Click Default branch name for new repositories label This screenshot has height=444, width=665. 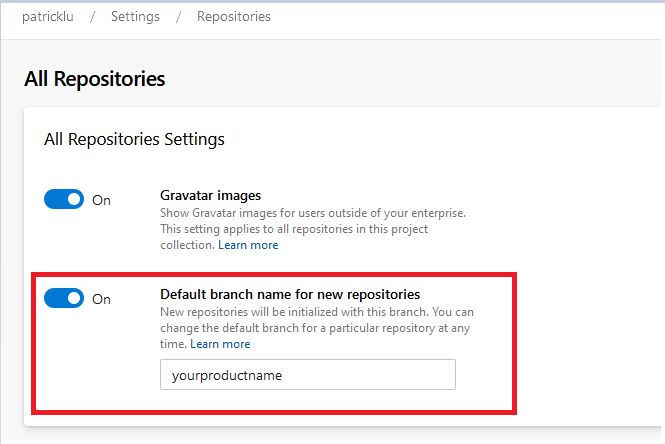tap(290, 294)
